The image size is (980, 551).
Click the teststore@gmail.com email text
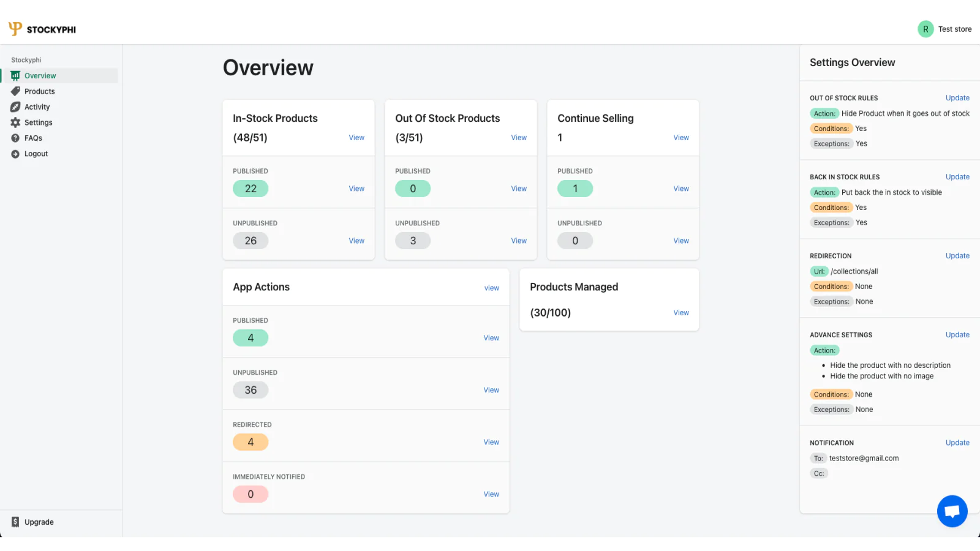click(864, 458)
